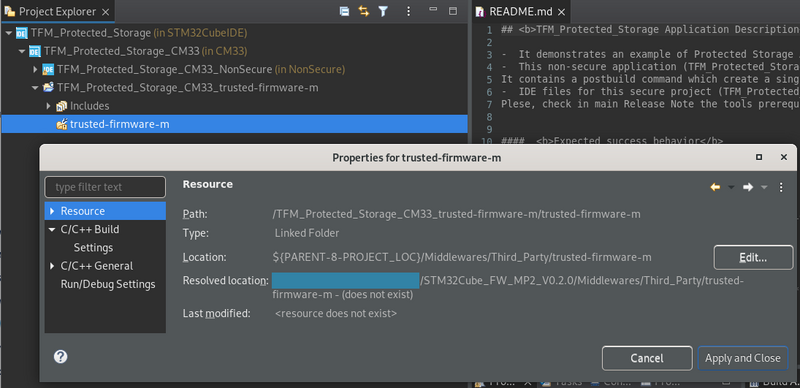Click the type filter text field
Screen dimensions: 800x388
click(105, 187)
